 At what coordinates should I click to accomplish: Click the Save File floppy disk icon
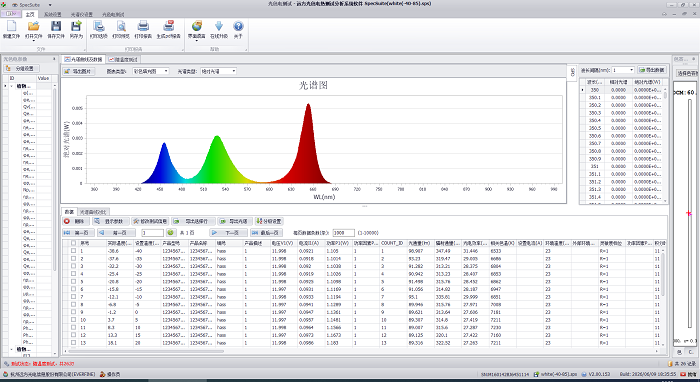56,26
